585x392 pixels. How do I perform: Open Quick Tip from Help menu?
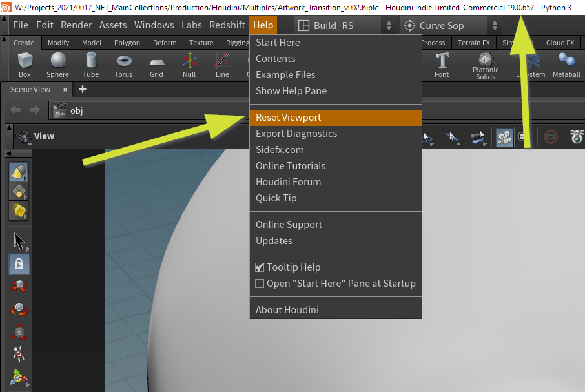[336, 198]
